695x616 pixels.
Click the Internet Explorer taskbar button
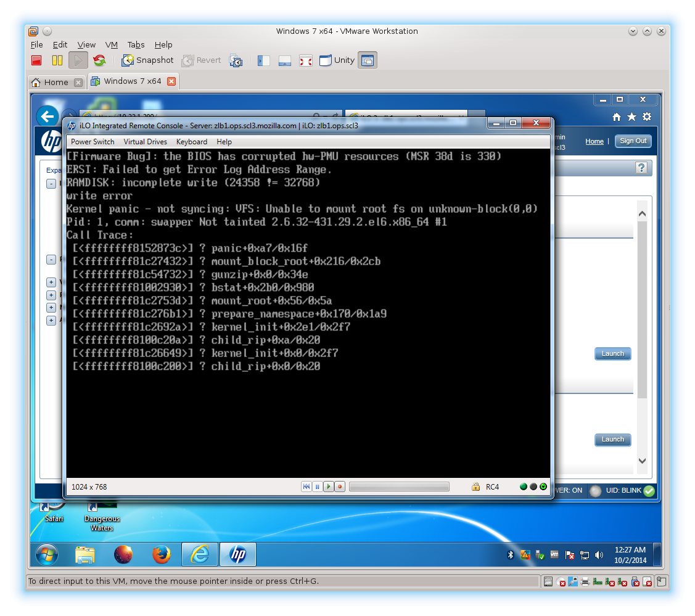point(200,554)
